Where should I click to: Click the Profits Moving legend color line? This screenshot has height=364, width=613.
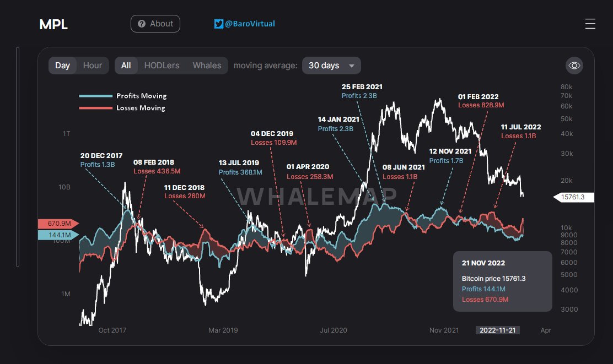[x=95, y=96]
